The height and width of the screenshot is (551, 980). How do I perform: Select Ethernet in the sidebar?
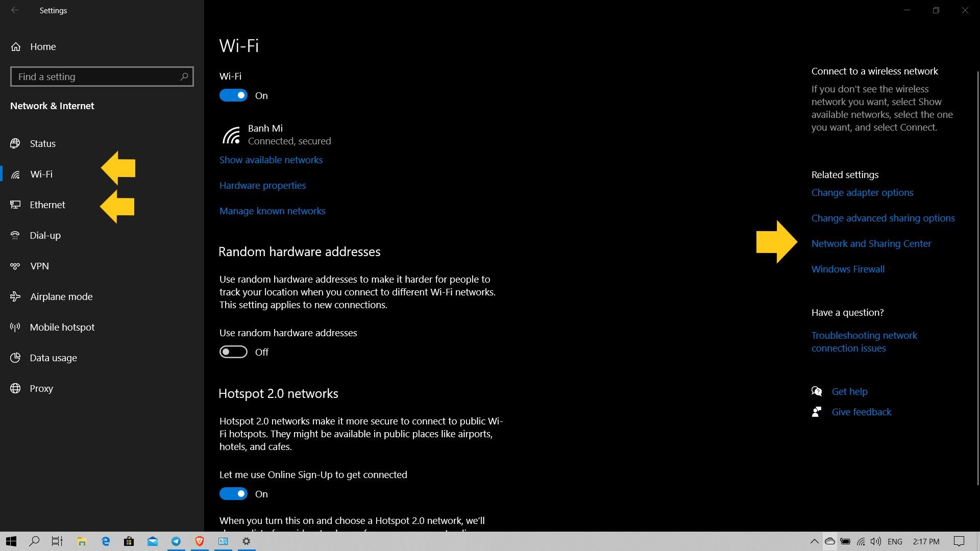[x=47, y=205]
